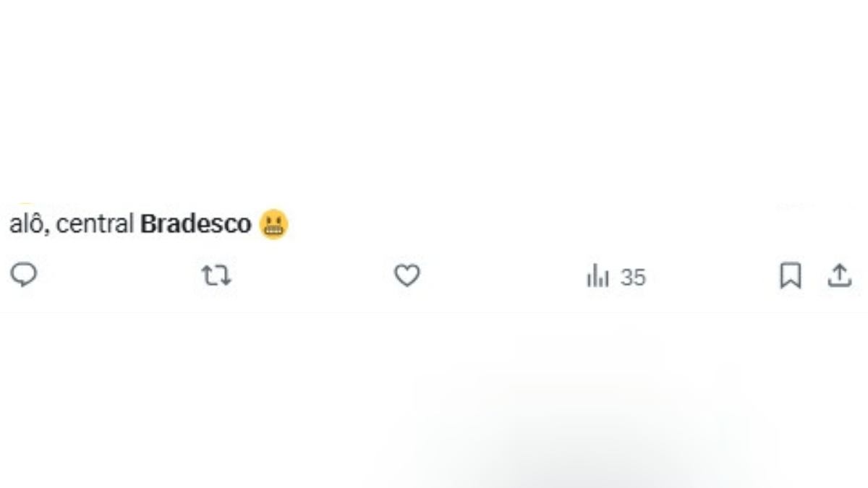
Task: Click the "alô, central" post text
Action: click(71, 224)
